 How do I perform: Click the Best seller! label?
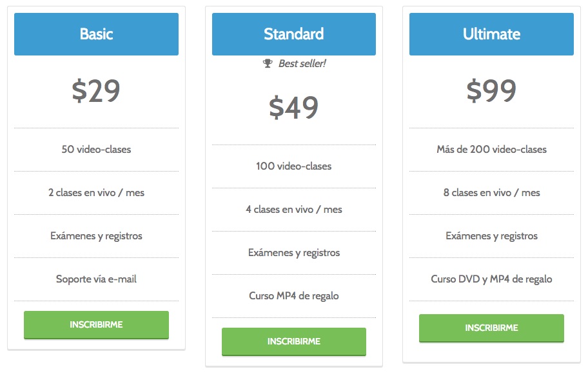pos(302,63)
